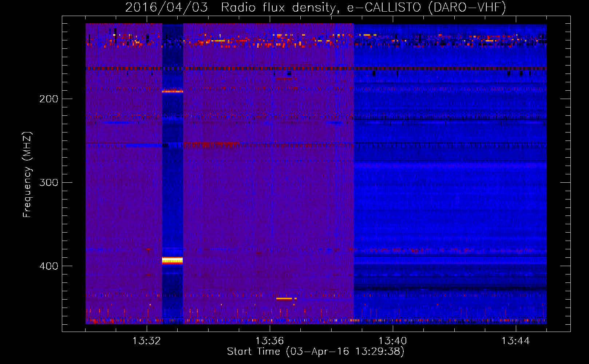Click the 13:44 time tick label
Image resolution: width=589 pixels, height=364 pixels.
pos(516,341)
